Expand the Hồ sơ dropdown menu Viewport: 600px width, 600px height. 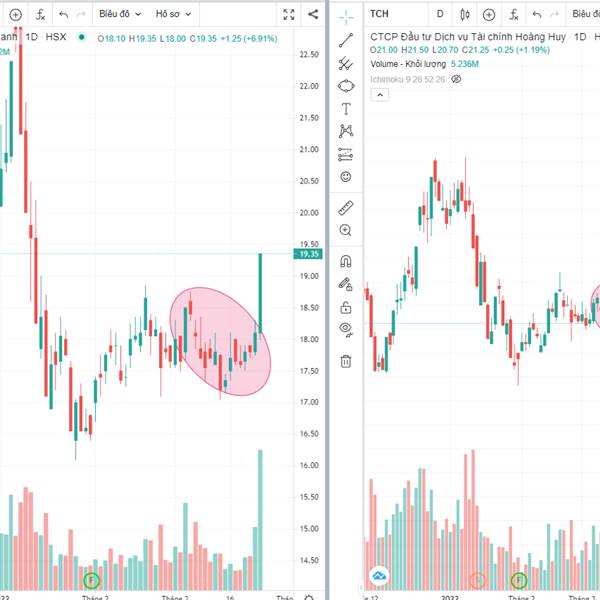[x=173, y=14]
